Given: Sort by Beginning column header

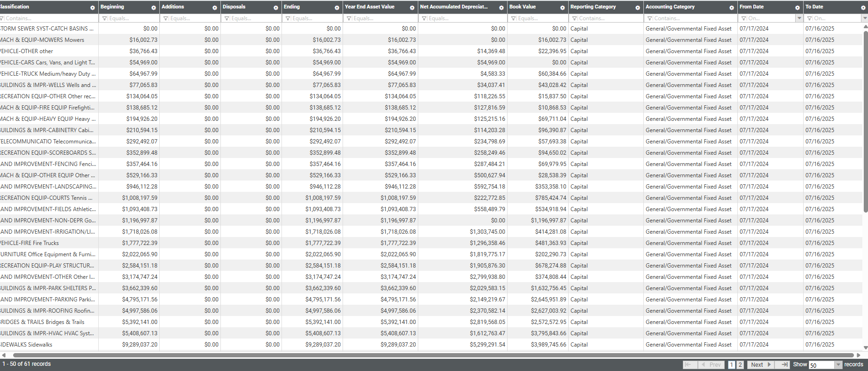Looking at the screenshot, I should [112, 7].
